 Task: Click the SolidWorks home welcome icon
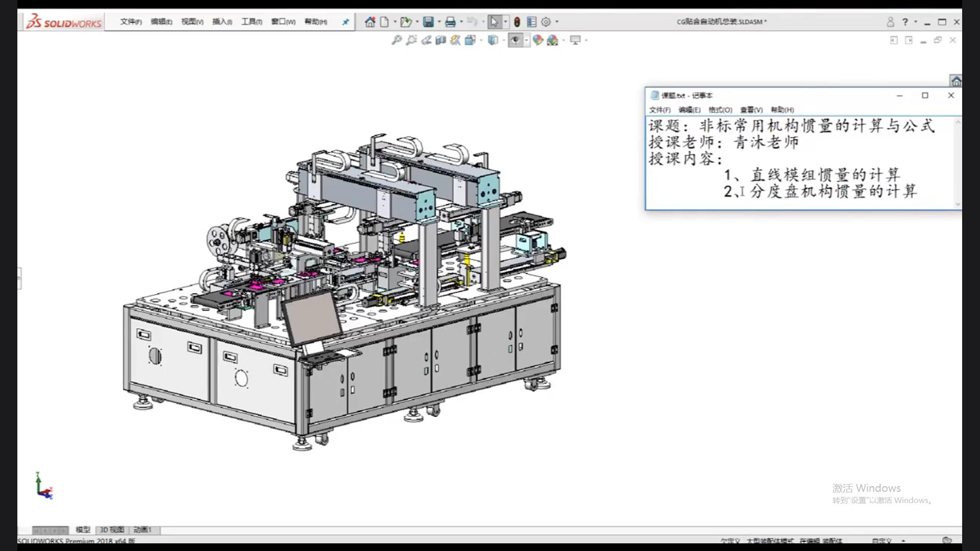click(370, 22)
